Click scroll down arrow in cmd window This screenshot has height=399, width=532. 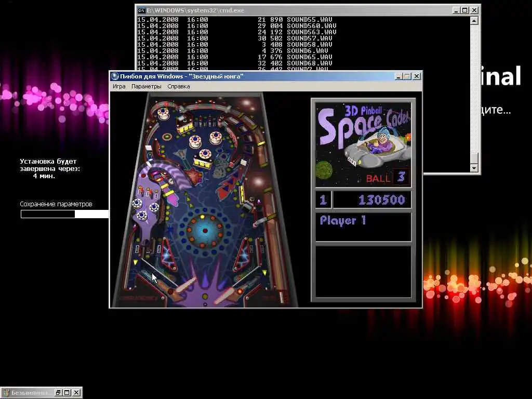click(x=474, y=168)
